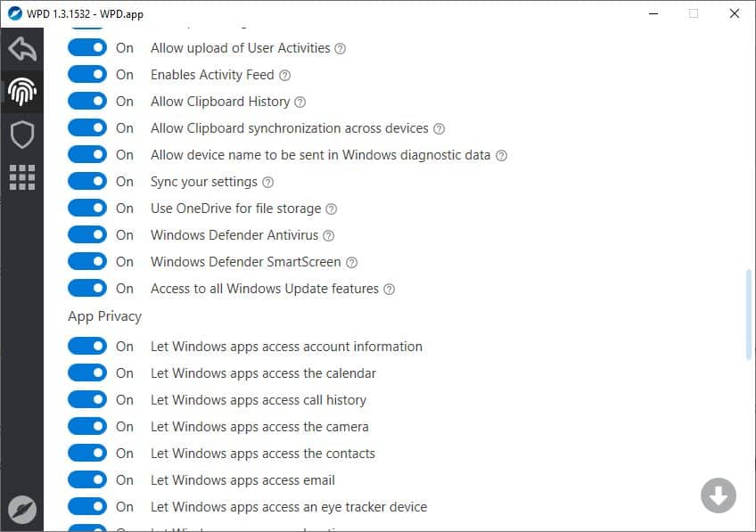Turn off Clipboard synchronization across devices
The width and height of the screenshot is (756, 532).
86,127
